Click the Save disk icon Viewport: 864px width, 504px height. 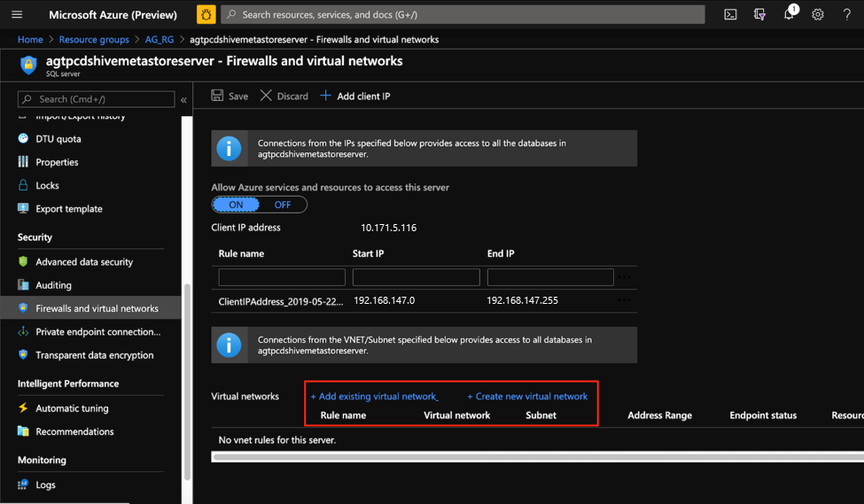click(217, 96)
